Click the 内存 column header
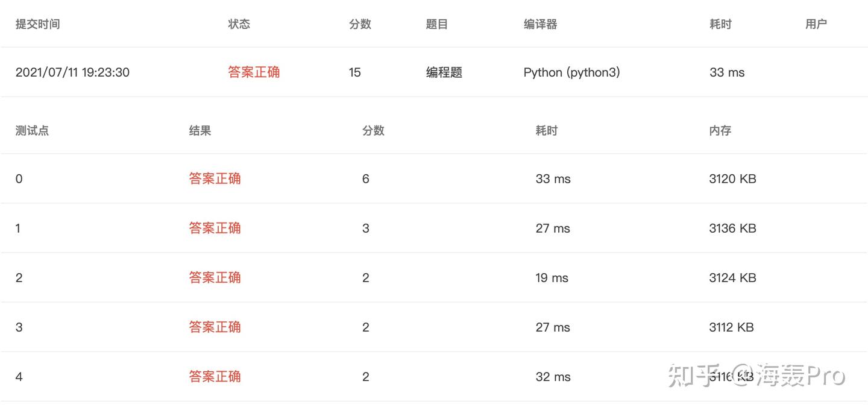The image size is (868, 410). (720, 130)
